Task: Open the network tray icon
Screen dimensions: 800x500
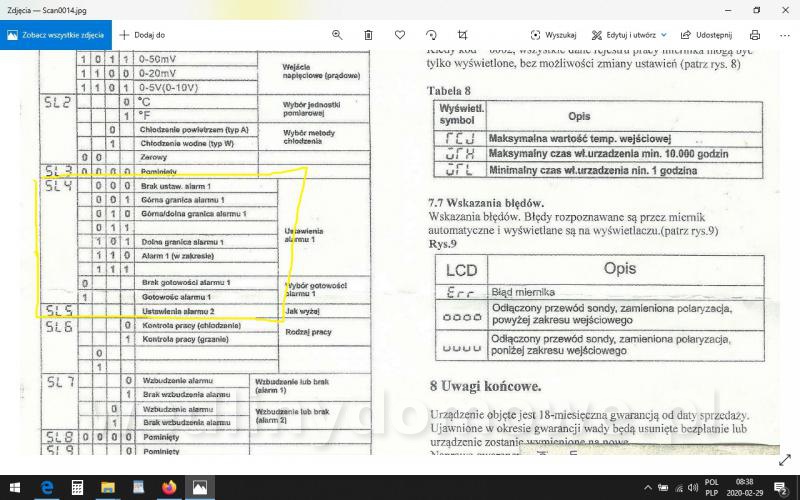Action: [679, 488]
